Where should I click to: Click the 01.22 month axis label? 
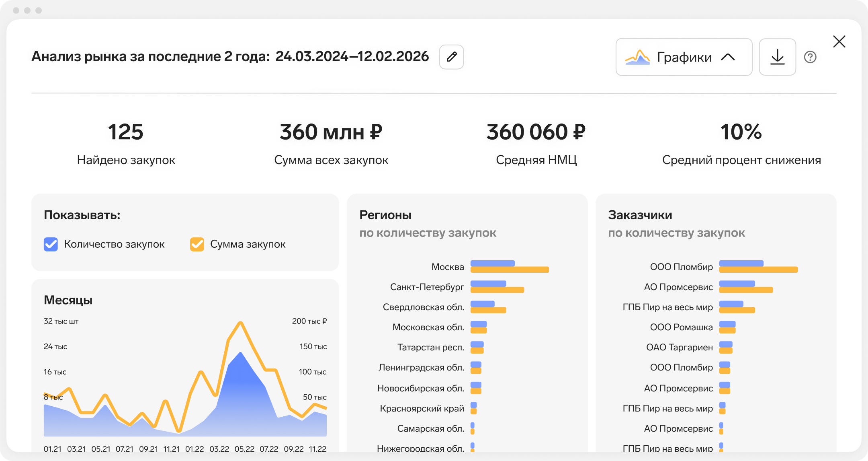point(194,449)
